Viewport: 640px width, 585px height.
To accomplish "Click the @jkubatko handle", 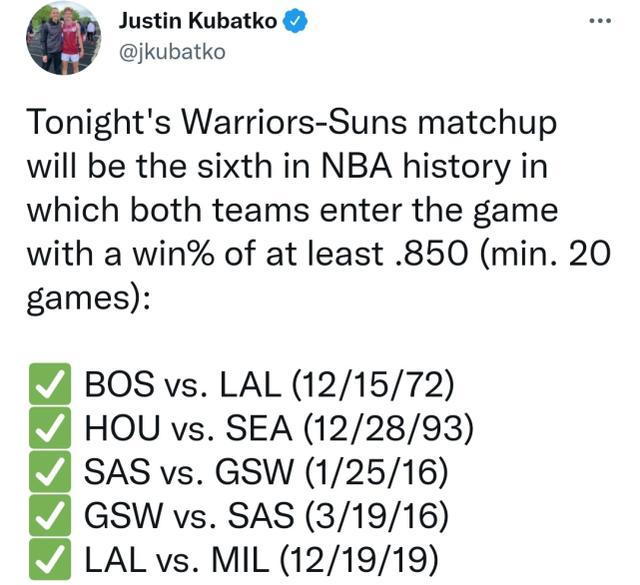I will pyautogui.click(x=172, y=52).
